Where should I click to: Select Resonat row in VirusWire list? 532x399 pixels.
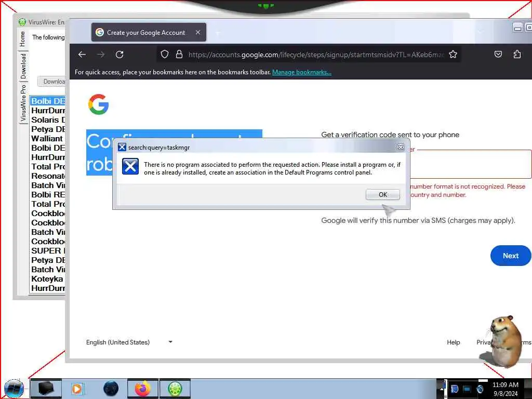click(48, 176)
